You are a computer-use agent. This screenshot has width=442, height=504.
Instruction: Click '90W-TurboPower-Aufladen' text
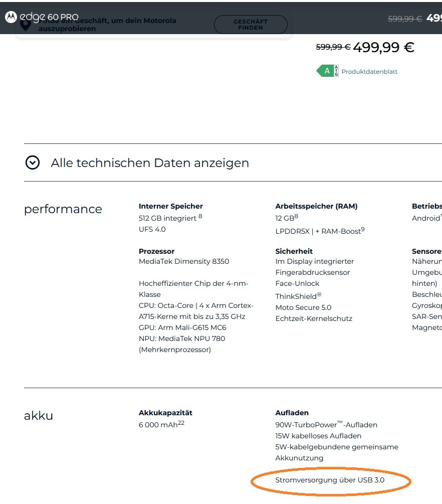coord(326,425)
